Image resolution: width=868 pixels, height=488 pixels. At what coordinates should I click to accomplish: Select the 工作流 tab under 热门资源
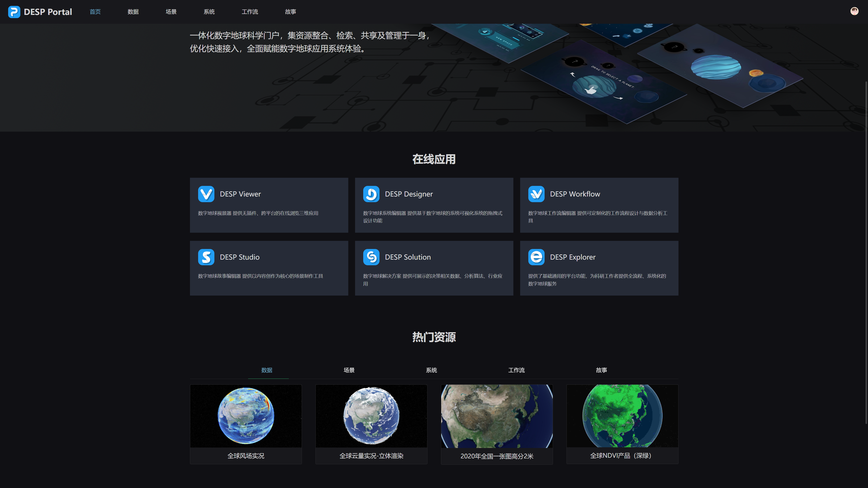[516, 370]
